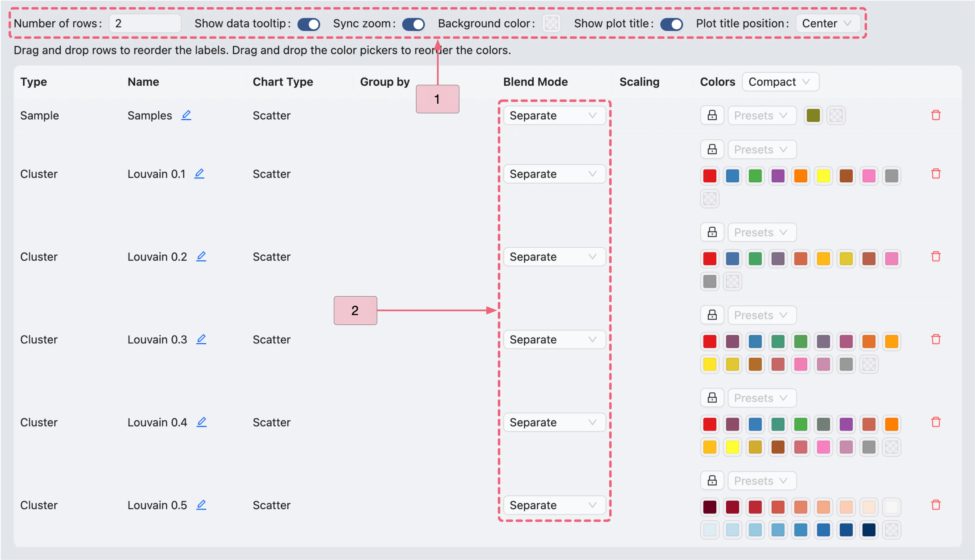The width and height of the screenshot is (975, 560).
Task: Pick the red swatch in Louvain 0.1 palette
Action: (x=710, y=175)
